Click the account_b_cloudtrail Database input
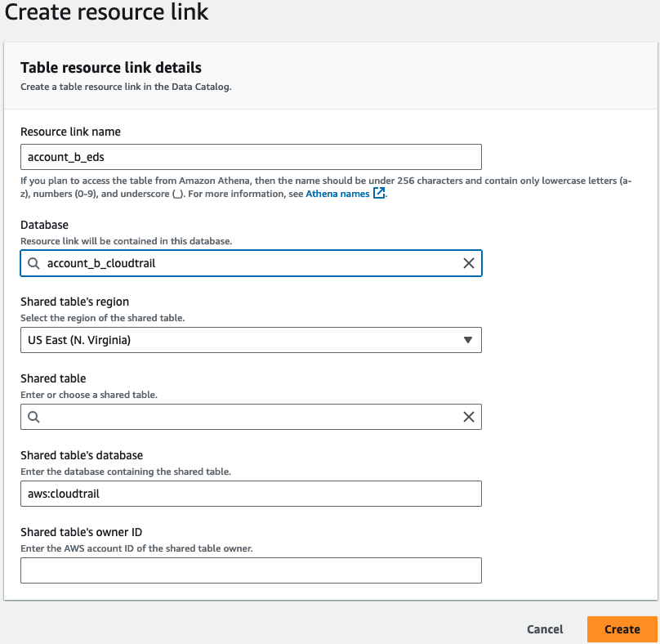This screenshot has width=660, height=644. 251,263
